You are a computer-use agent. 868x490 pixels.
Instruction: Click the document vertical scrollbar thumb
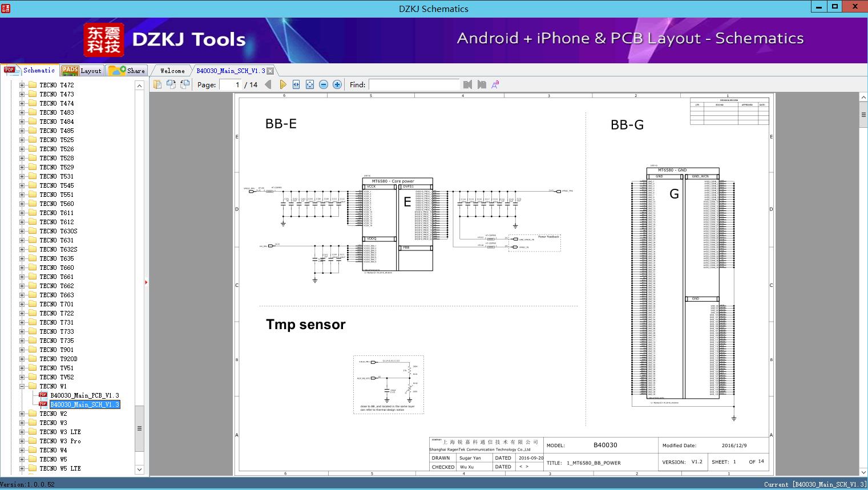863,115
